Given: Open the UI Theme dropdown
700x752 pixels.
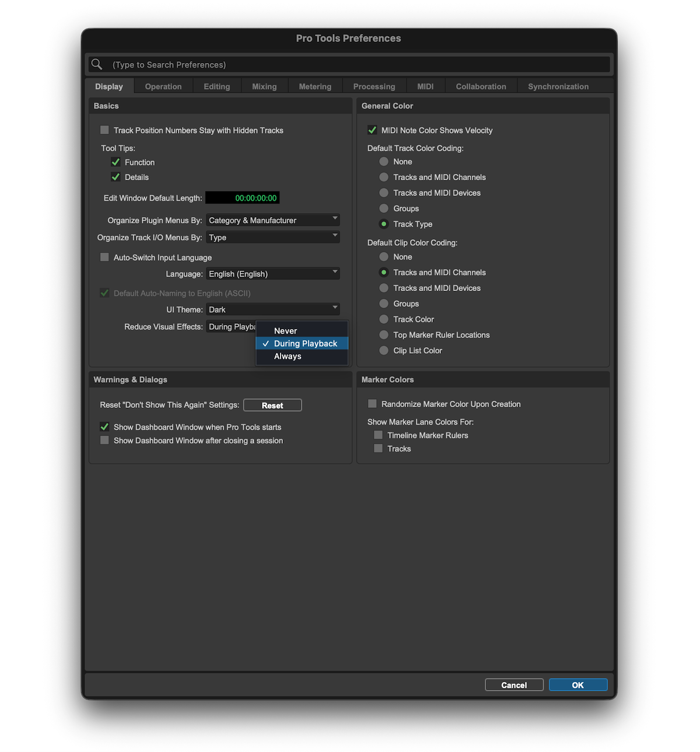Looking at the screenshot, I should [273, 309].
